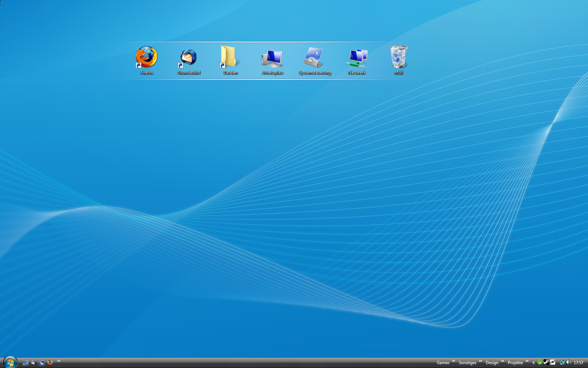Expand the Design toolbar chevron
Screen dimensions: 588x368
click(x=503, y=361)
